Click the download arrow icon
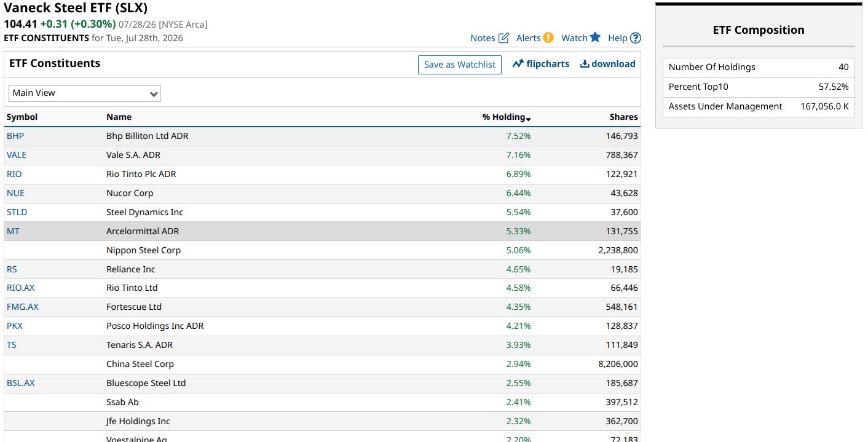Image resolution: width=868 pixels, height=442 pixels. pos(585,64)
